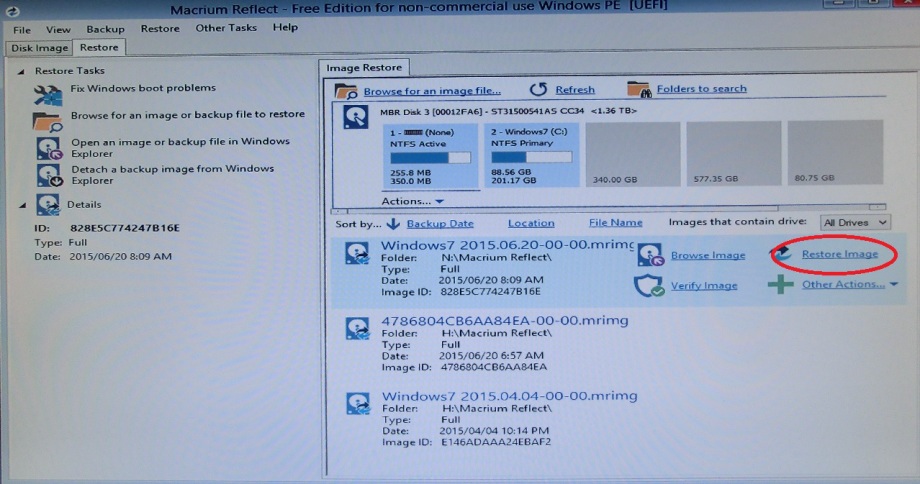Click the Refresh arrow icon
The height and width of the screenshot is (484, 920).
coord(538,90)
